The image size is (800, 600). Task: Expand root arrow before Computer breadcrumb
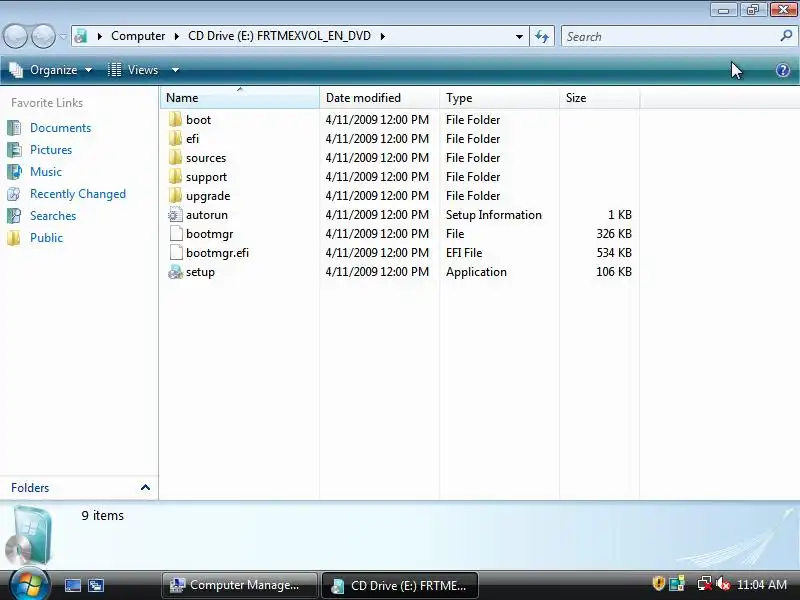pos(100,36)
